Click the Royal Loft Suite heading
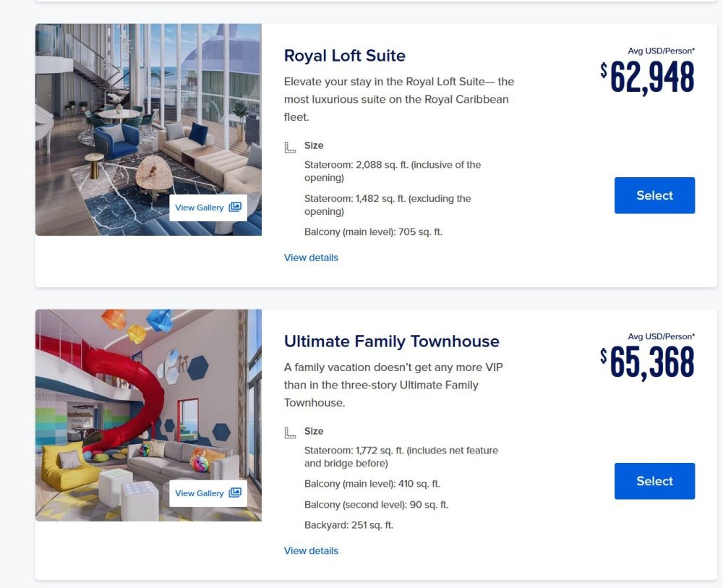 tap(344, 56)
